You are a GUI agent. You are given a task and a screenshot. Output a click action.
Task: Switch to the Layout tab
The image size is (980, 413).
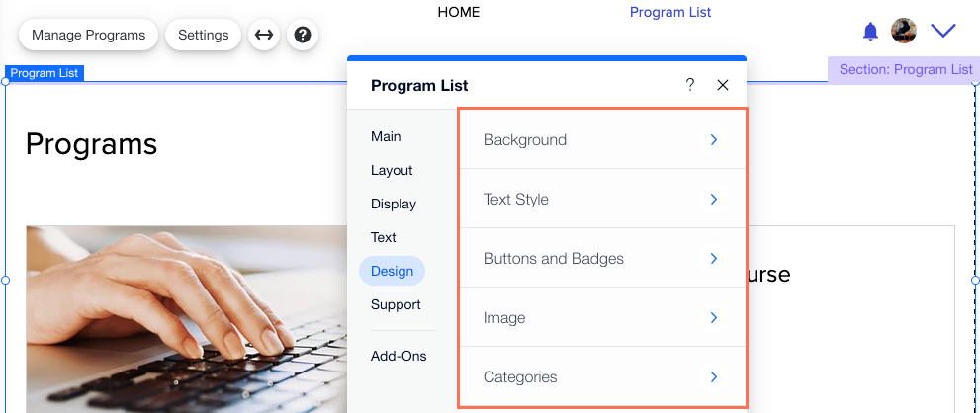point(392,170)
